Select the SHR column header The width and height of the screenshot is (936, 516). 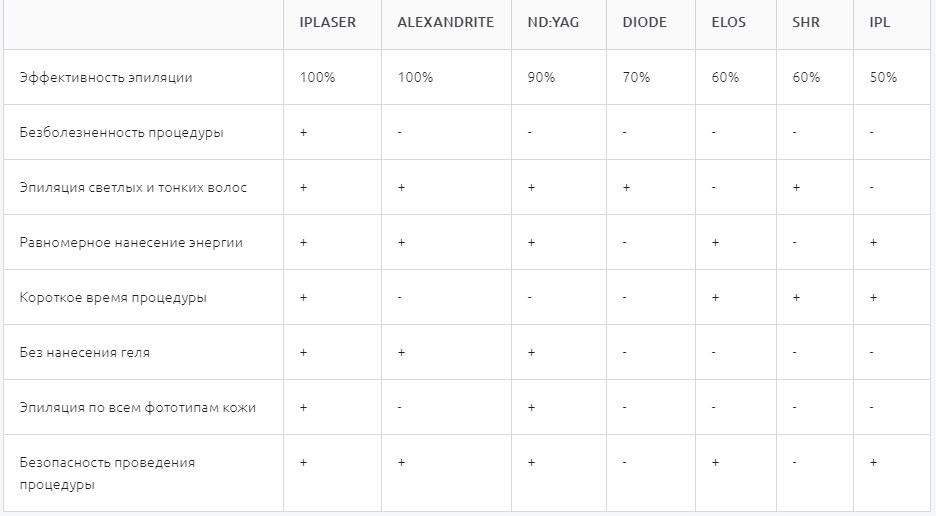pyautogui.click(x=806, y=23)
